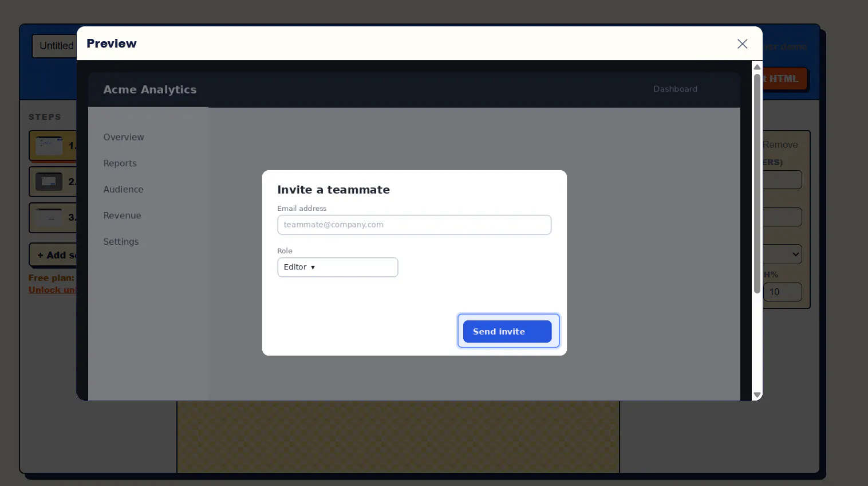Open the dropdown in the right panel
Screen dimensions: 868x486
(x=782, y=254)
